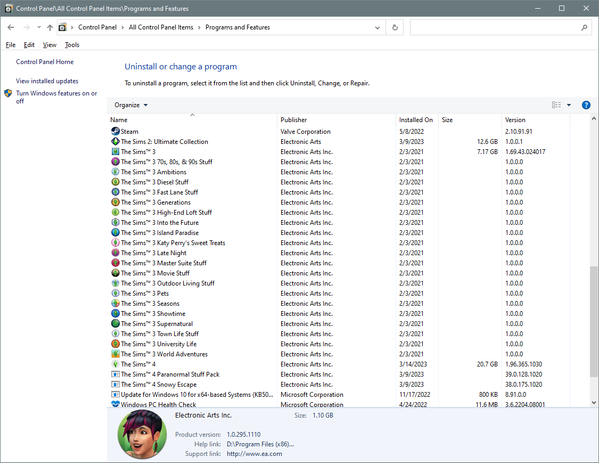The image size is (599, 463).
Task: Click the vertical scrollbar thumb
Action: 593,321
